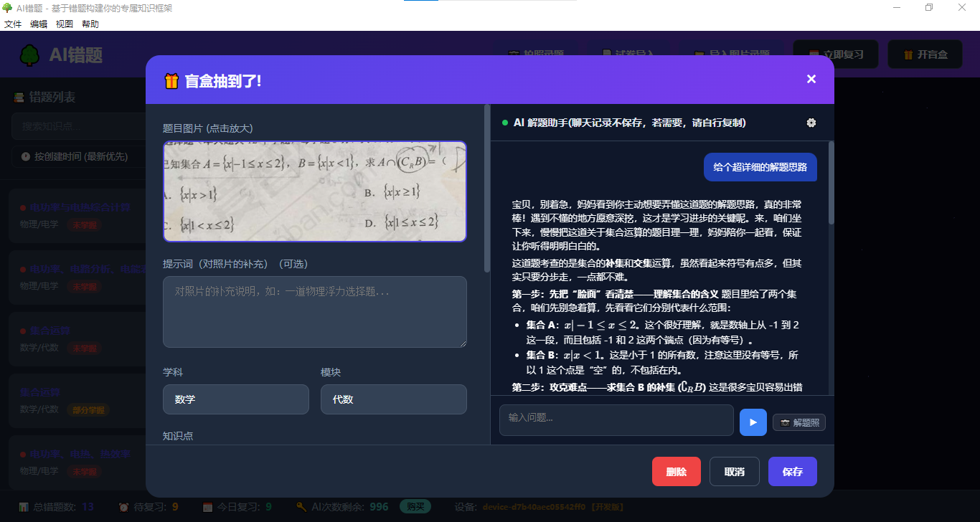Click the 待复习 alarm clock icon
980x522 pixels.
[x=123, y=507]
